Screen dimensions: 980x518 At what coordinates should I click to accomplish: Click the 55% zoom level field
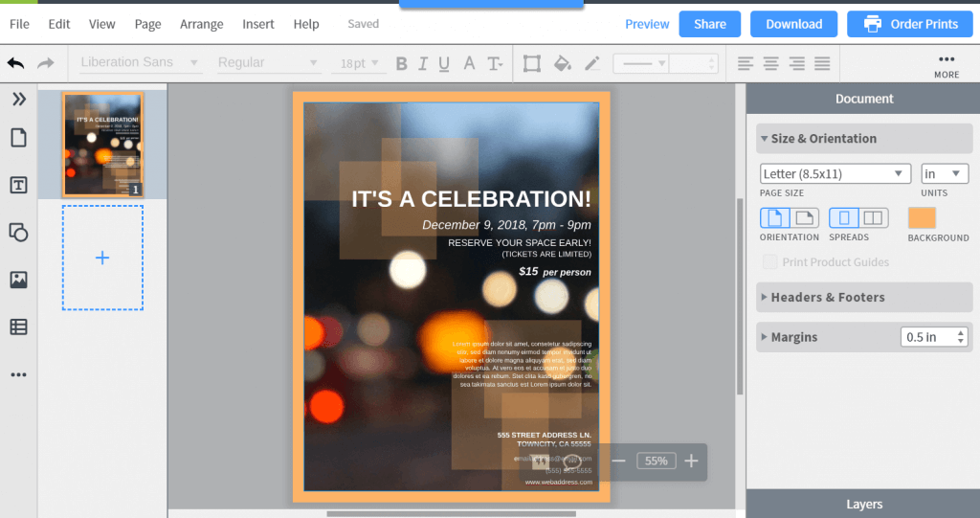(x=656, y=462)
